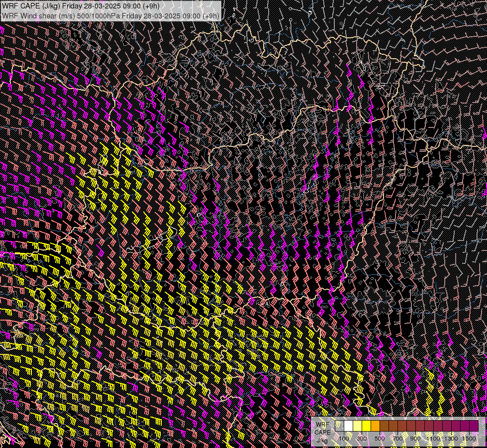Pick the 1000–1100 J/kg legend swatch
The image size is (487, 448).
click(429, 426)
